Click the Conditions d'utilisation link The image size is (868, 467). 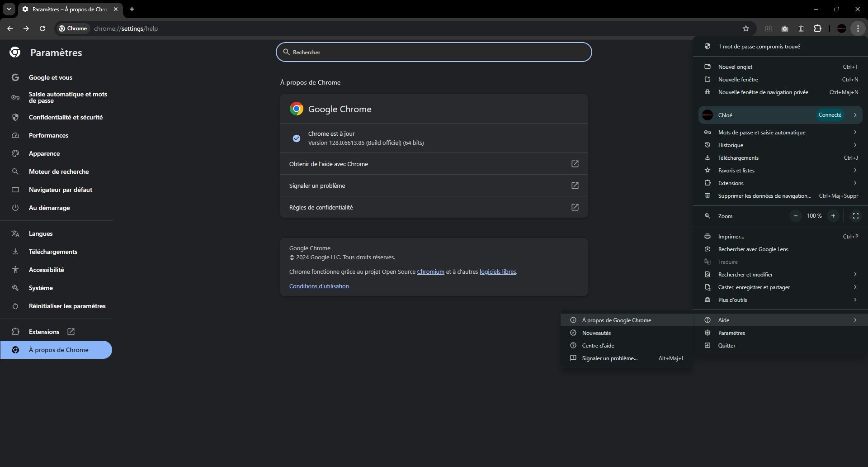(x=319, y=286)
